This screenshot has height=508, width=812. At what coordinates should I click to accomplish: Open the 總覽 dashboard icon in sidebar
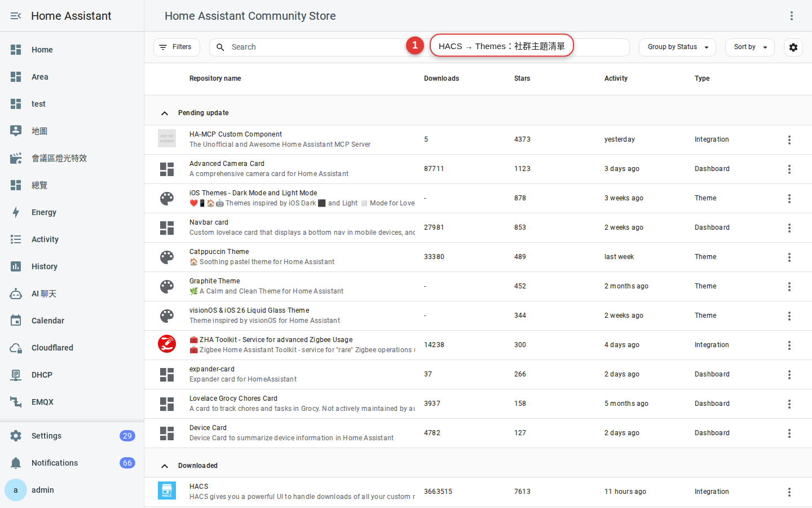(16, 185)
